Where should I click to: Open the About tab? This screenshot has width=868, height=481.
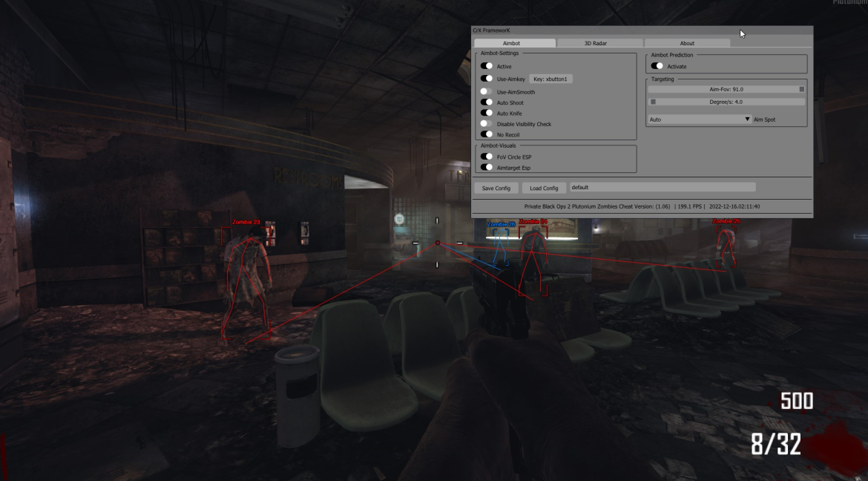pos(687,42)
